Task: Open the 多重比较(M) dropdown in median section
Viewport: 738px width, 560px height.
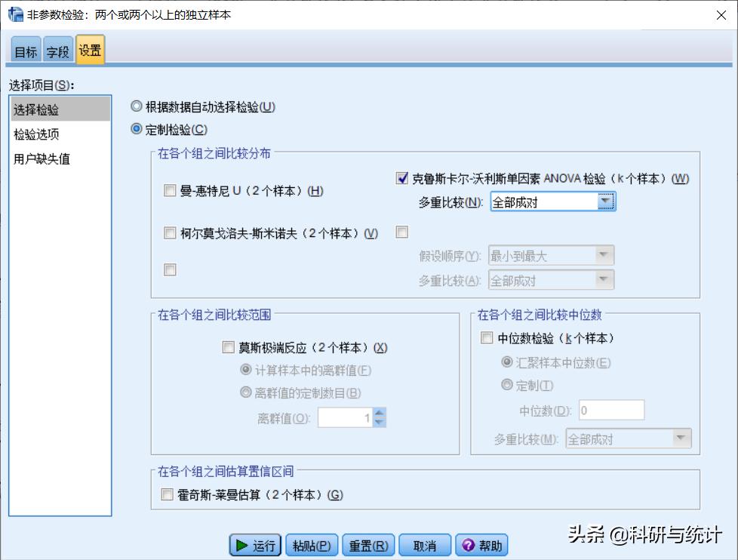Action: coord(681,438)
